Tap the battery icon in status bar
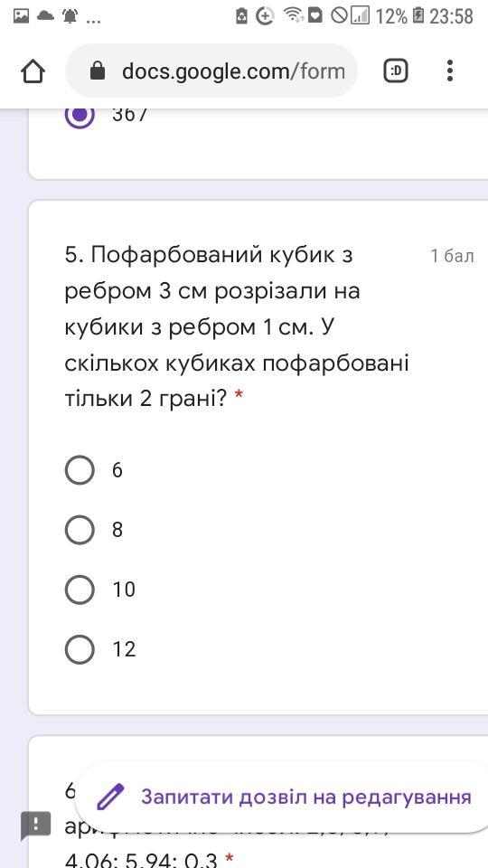Viewport: 488px width, 868px height. pos(418,16)
